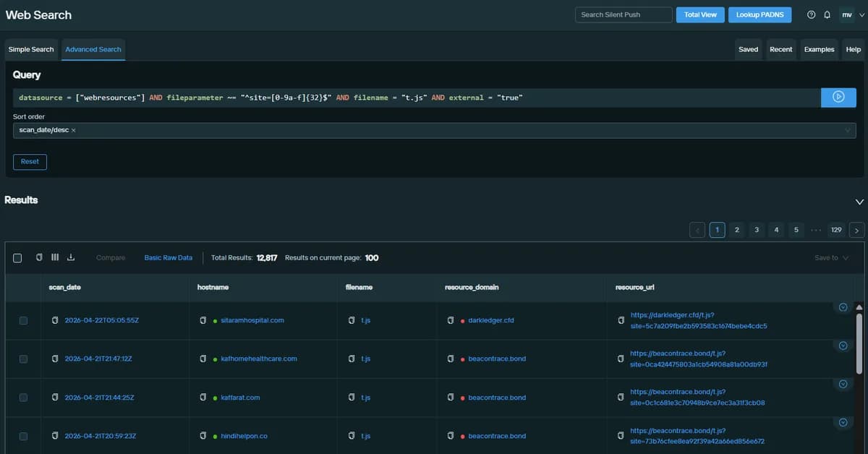Go to next results page arrow

[x=856, y=230]
